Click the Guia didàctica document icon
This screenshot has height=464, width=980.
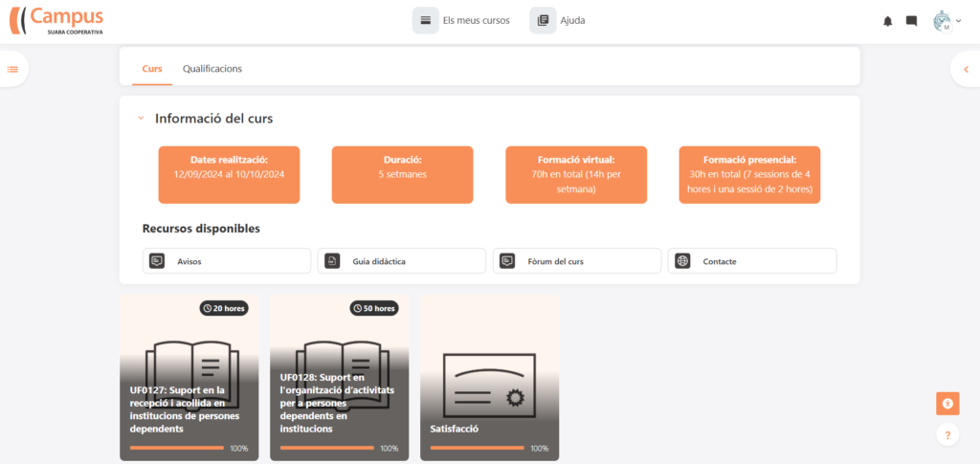[x=332, y=261]
